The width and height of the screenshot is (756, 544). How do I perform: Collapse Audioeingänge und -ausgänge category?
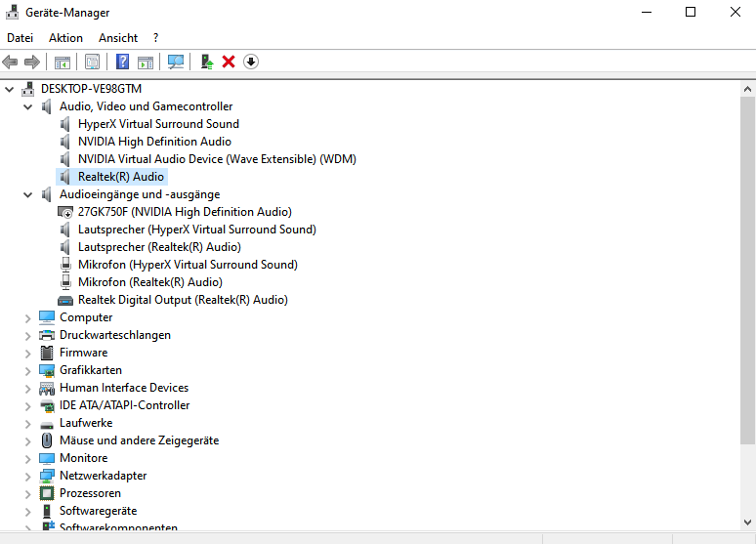28,194
